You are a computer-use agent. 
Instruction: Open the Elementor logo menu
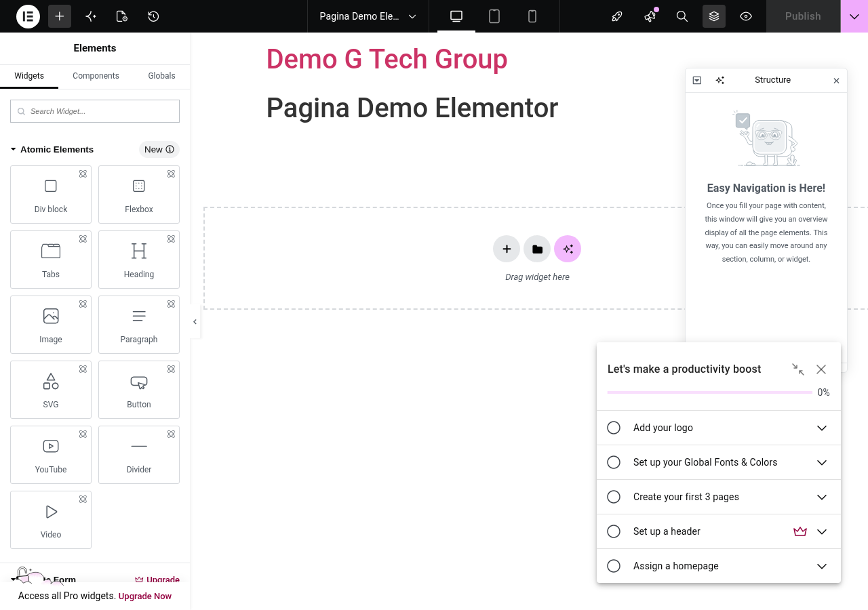pyautogui.click(x=28, y=16)
